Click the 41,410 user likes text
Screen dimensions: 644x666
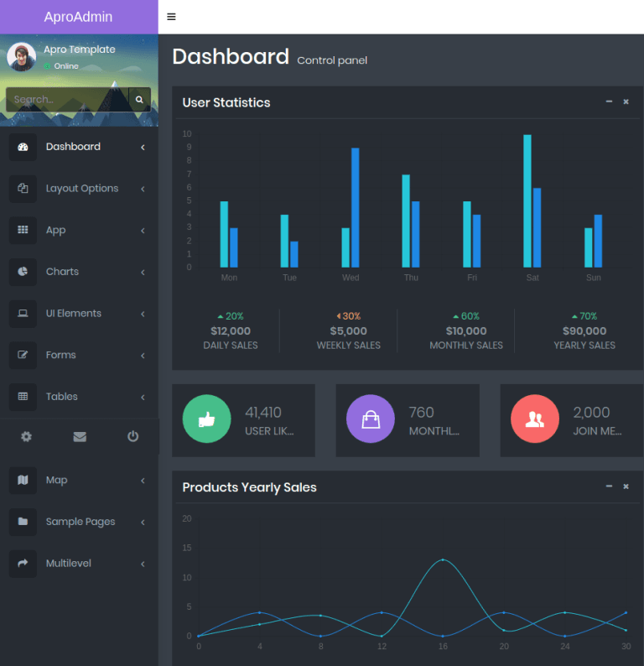(x=263, y=413)
